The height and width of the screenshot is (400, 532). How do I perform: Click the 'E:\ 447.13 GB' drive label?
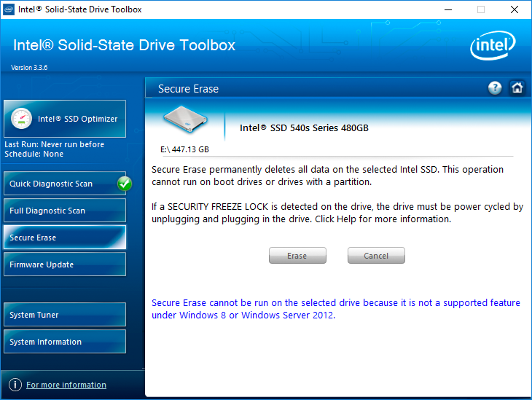point(184,149)
